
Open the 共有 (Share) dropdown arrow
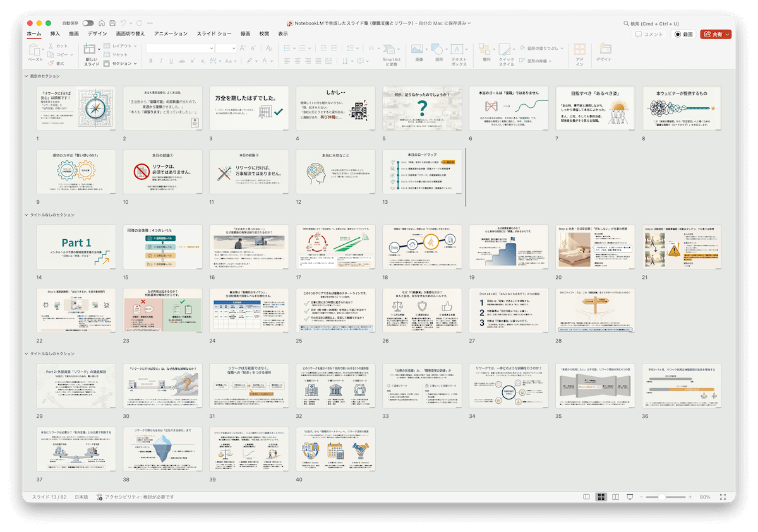(728, 35)
